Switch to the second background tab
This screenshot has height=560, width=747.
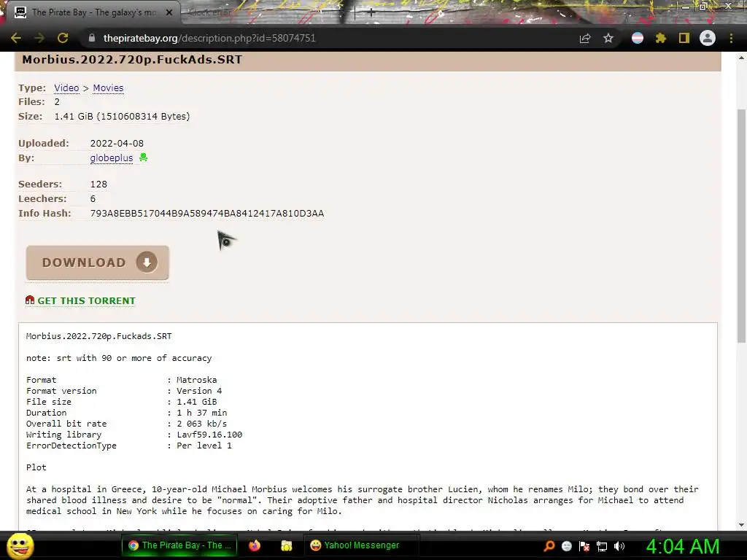click(209, 12)
